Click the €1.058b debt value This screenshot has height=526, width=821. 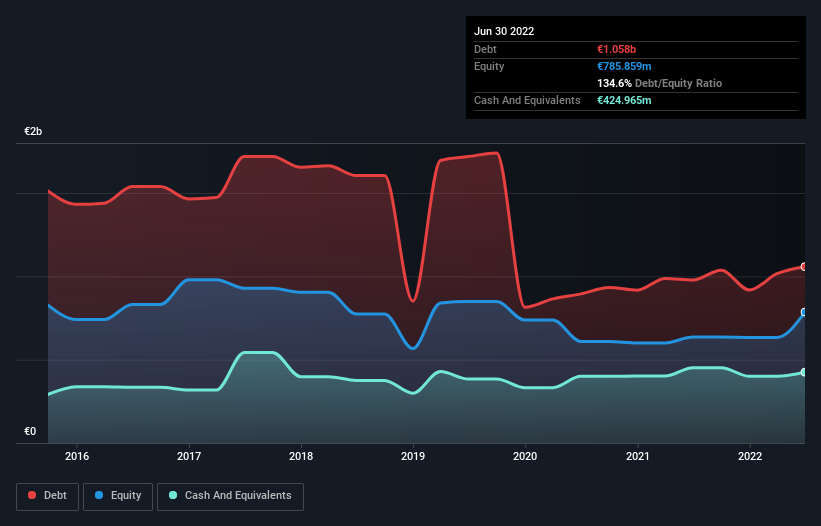pos(616,49)
